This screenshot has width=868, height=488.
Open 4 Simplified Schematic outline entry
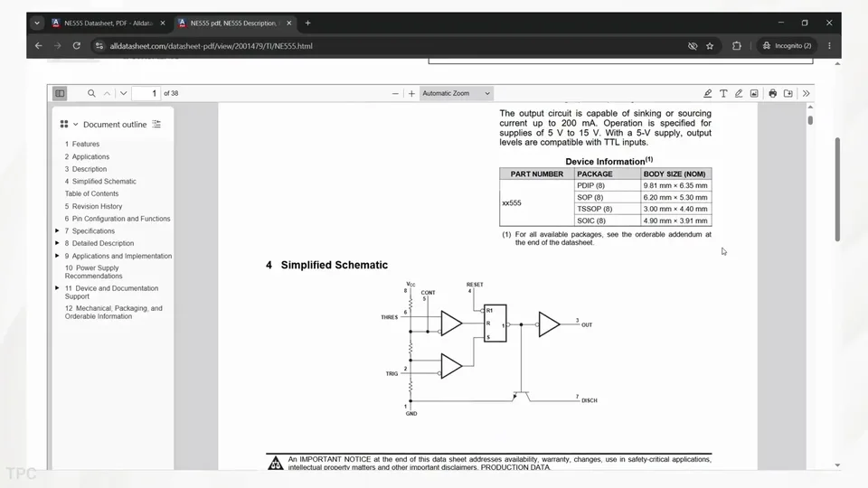click(x=100, y=182)
